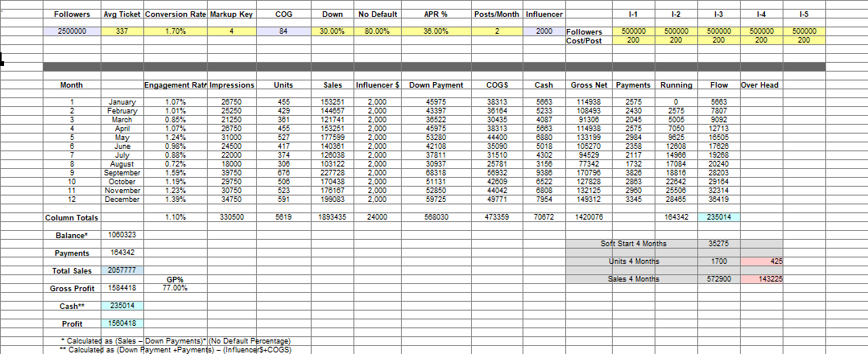Click the December month name cell

click(122, 199)
